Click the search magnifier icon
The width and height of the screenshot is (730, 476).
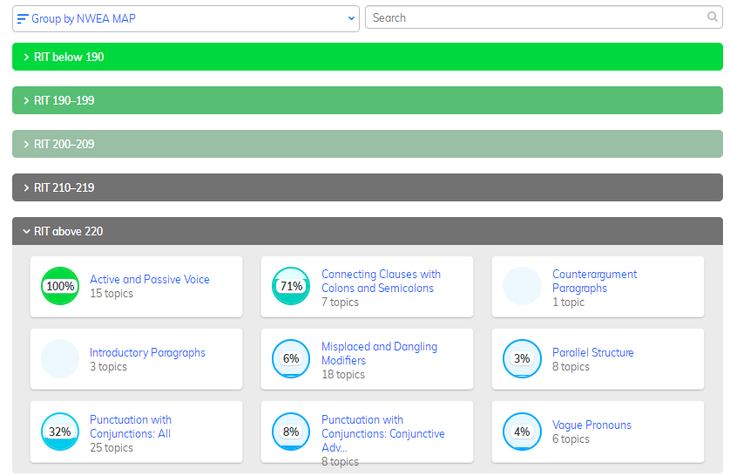[x=712, y=17]
